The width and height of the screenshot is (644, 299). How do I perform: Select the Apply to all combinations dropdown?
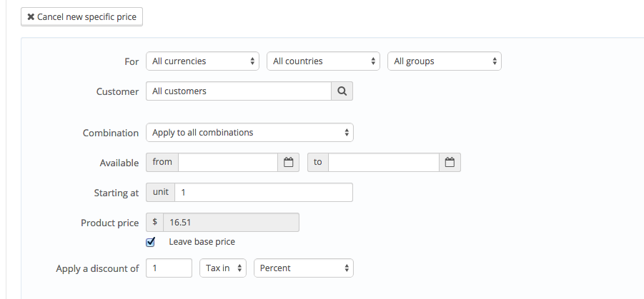[249, 133]
